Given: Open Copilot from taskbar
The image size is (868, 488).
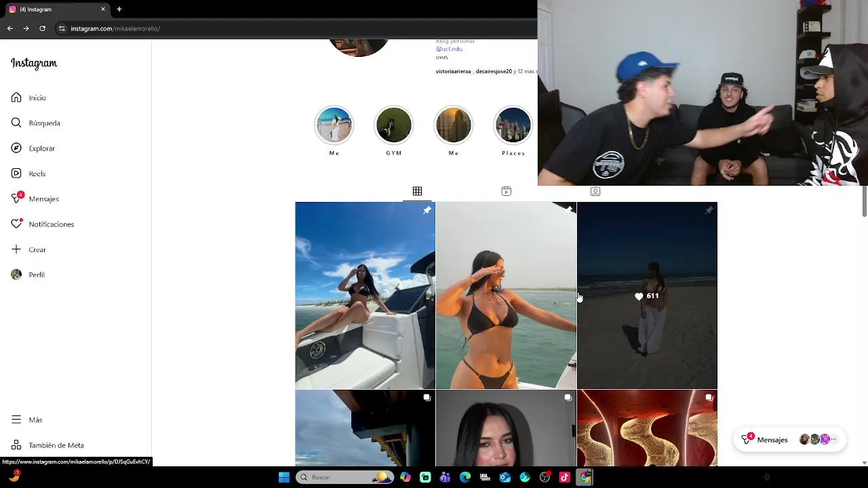Looking at the screenshot, I should point(406,477).
